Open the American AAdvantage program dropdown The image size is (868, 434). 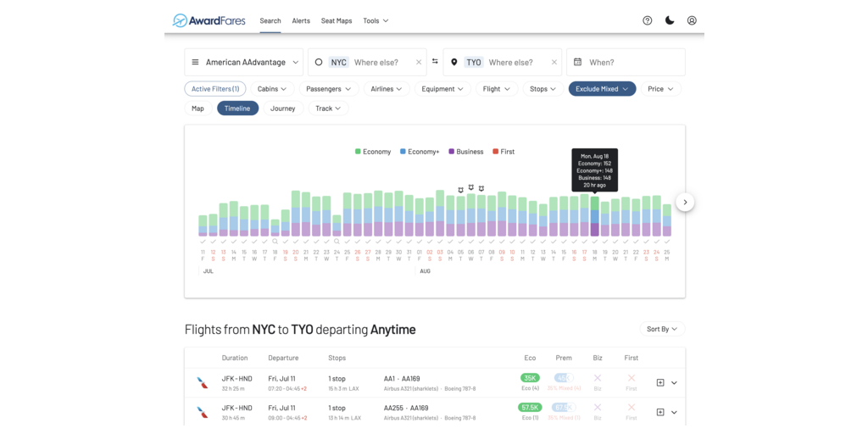[x=244, y=62]
